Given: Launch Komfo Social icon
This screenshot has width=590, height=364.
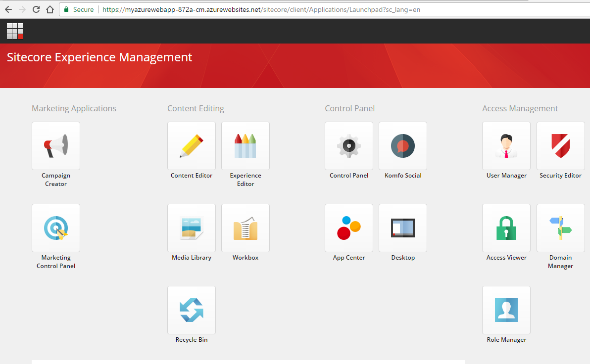Looking at the screenshot, I should [402, 146].
